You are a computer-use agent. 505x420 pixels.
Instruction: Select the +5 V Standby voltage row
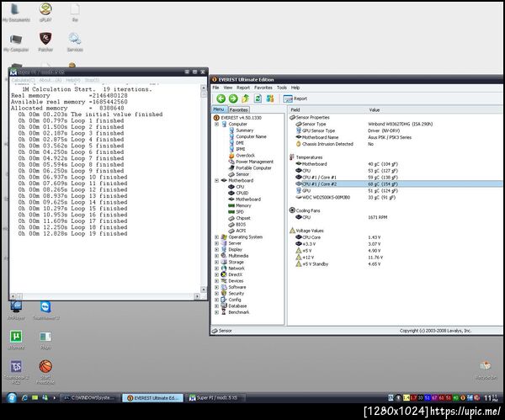399,264
